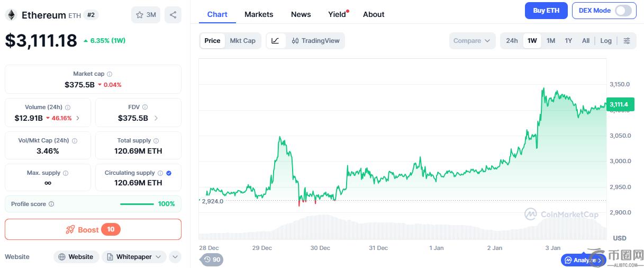Click the Profile score info icon
The image size is (644, 268).
click(51, 204)
